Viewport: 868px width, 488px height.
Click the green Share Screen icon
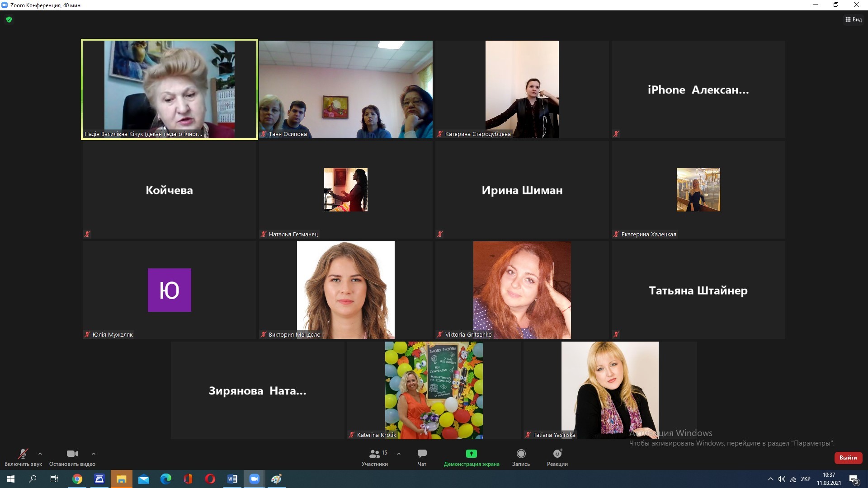[x=471, y=454]
